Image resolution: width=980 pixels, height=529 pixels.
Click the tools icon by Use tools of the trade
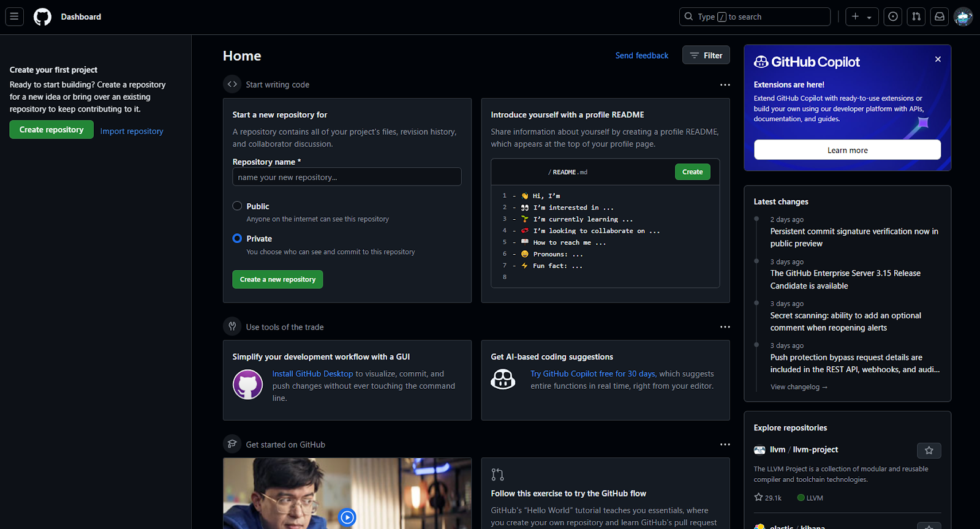tap(232, 326)
